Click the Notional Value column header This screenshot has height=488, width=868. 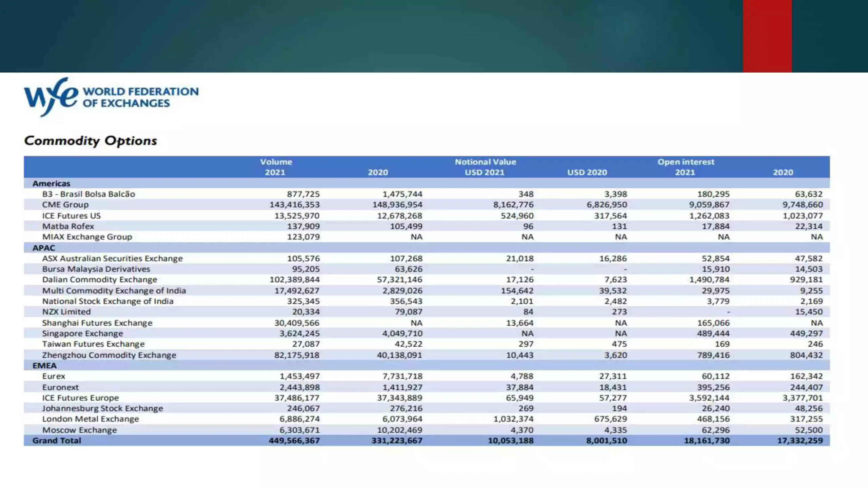[485, 162]
